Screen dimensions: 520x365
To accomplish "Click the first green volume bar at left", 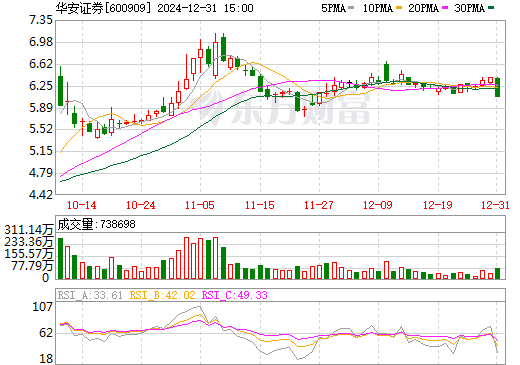I will coord(60,258).
